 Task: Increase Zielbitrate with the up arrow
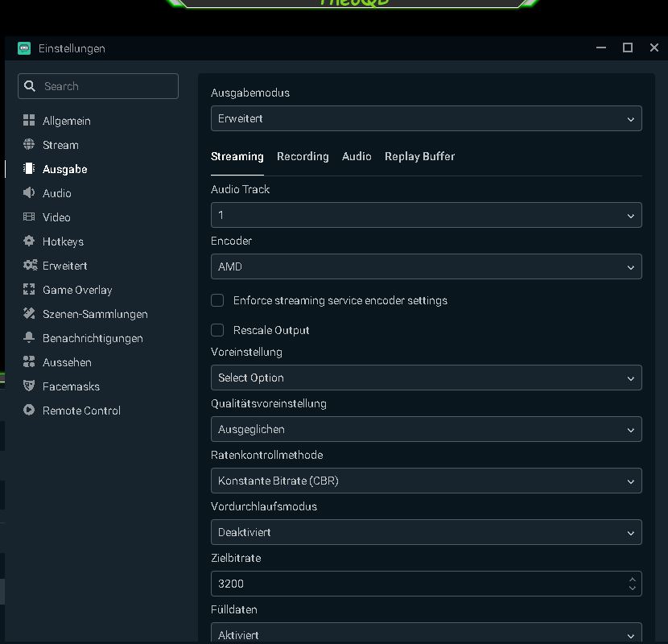click(633, 579)
